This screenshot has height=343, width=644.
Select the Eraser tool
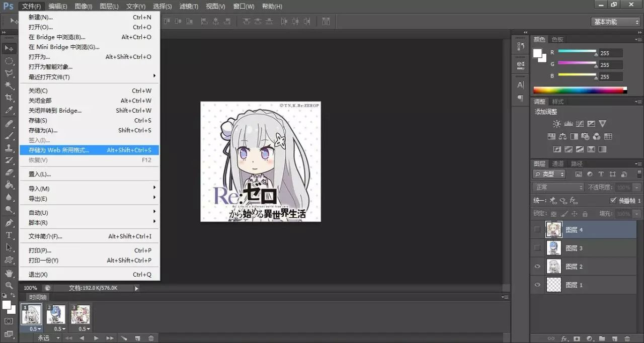pyautogui.click(x=9, y=173)
